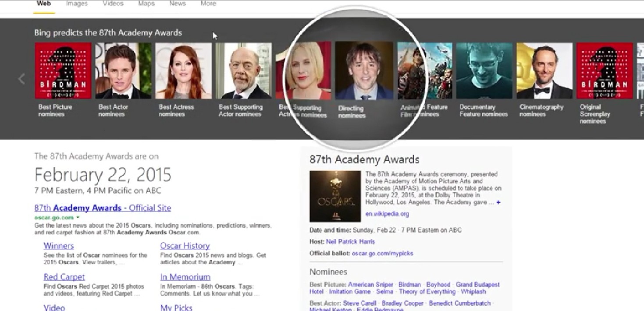Open the Winners sitelink
This screenshot has height=311, width=644.
[59, 246]
